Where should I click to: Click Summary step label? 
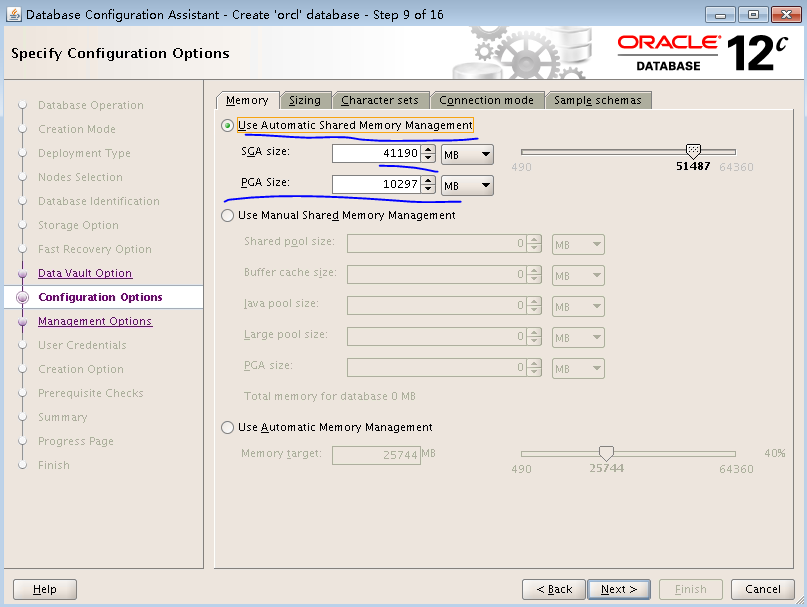click(x=63, y=418)
